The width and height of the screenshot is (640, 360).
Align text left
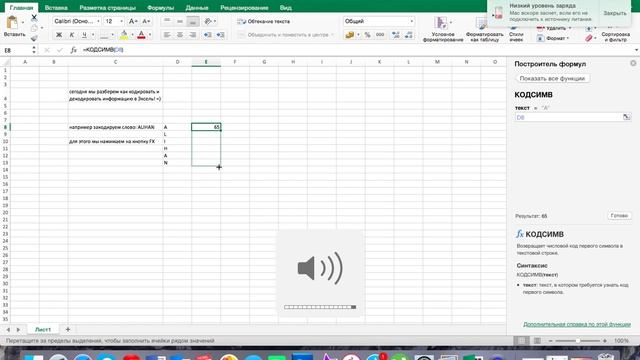(x=167, y=35)
